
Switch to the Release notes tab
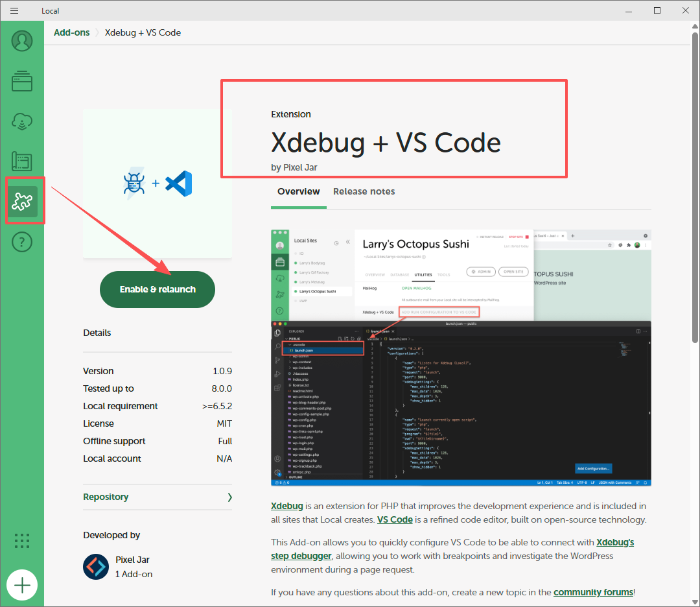click(364, 191)
